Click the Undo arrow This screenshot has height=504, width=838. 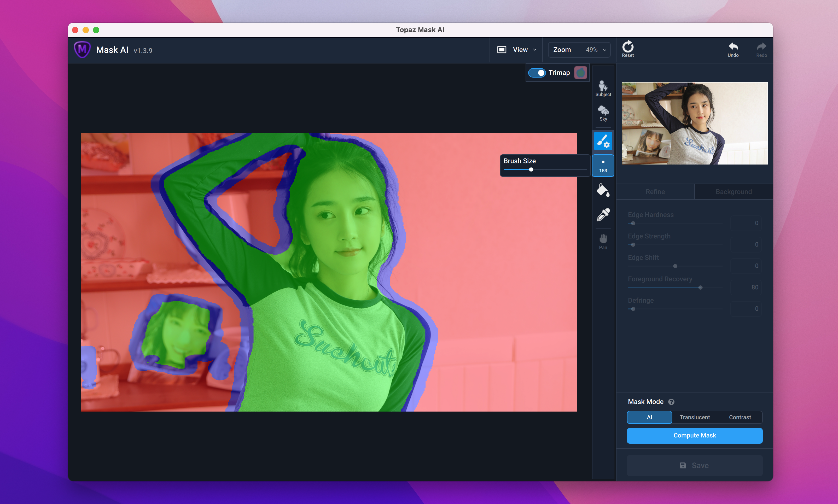tap(733, 49)
